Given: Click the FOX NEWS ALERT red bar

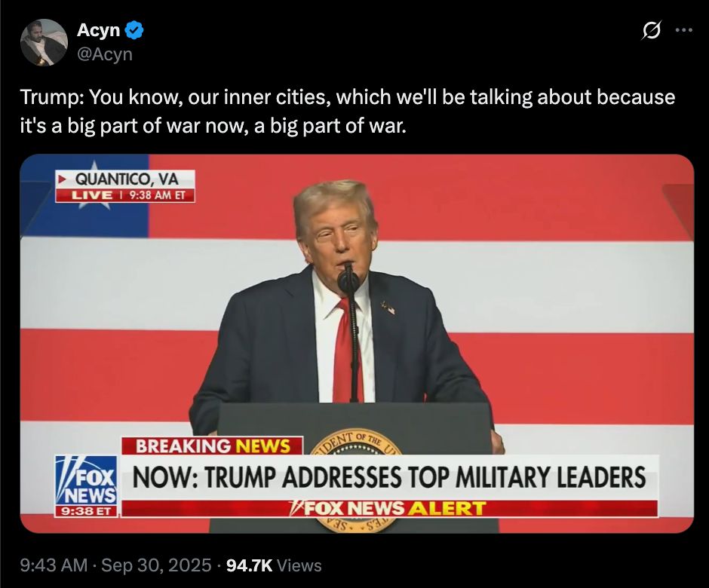Looking at the screenshot, I should coord(389,508).
